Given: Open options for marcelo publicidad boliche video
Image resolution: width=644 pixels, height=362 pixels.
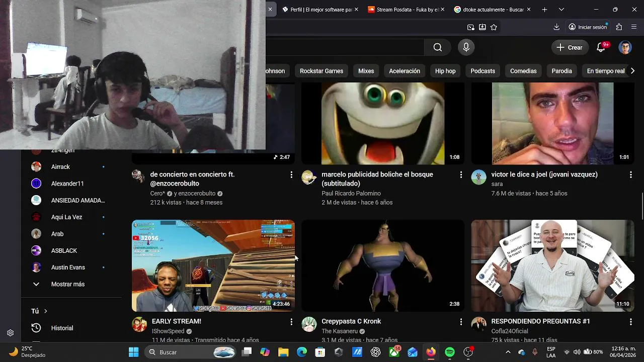Looking at the screenshot, I should point(461,174).
